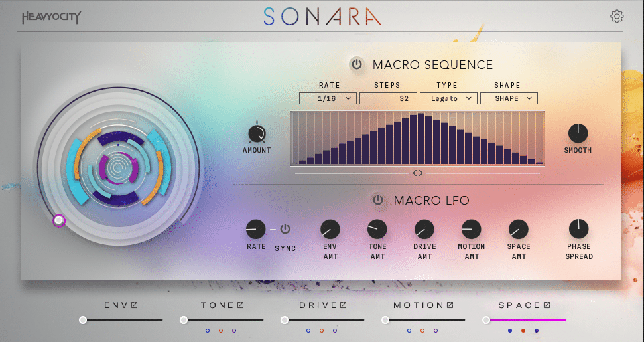Click the SONARA title logo
Viewport: 644px width, 342px height.
click(322, 17)
